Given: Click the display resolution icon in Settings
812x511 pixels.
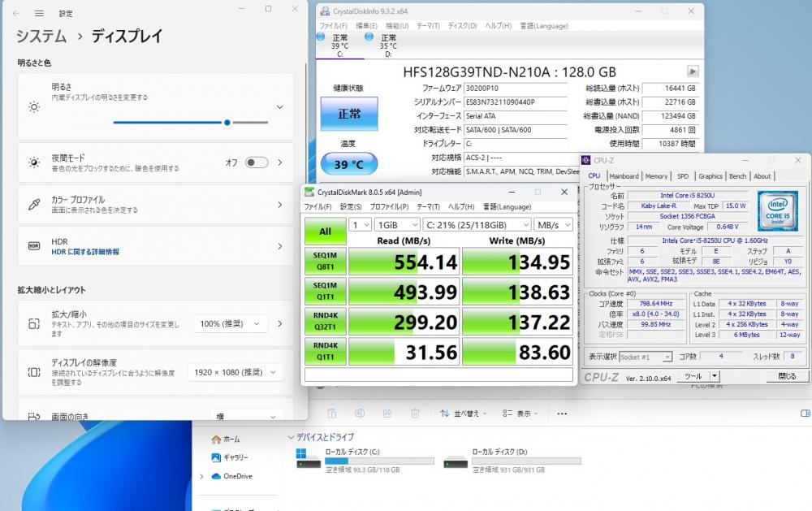Looking at the screenshot, I should coord(34,372).
